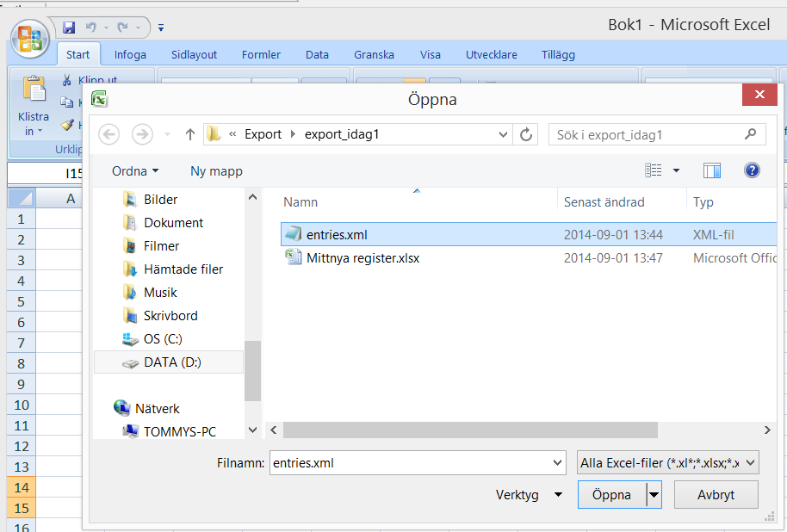
Task: Save workbook via quick access floppy icon
Action: point(69,27)
